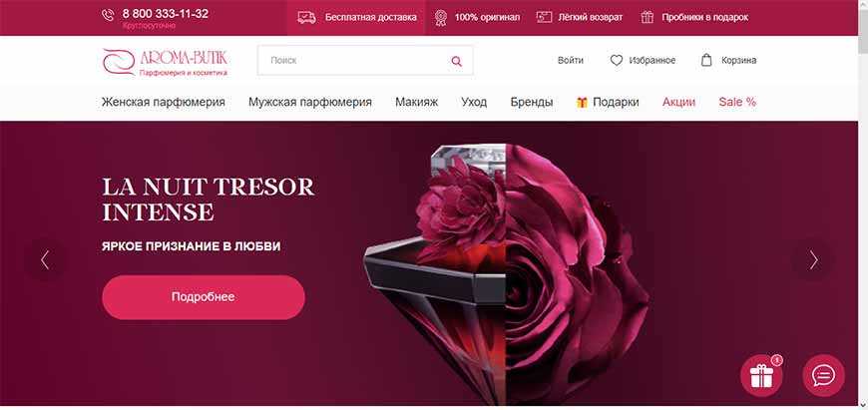Image resolution: width=868 pixels, height=410 pixels.
Task: Show the previous banner slide
Action: click(45, 260)
